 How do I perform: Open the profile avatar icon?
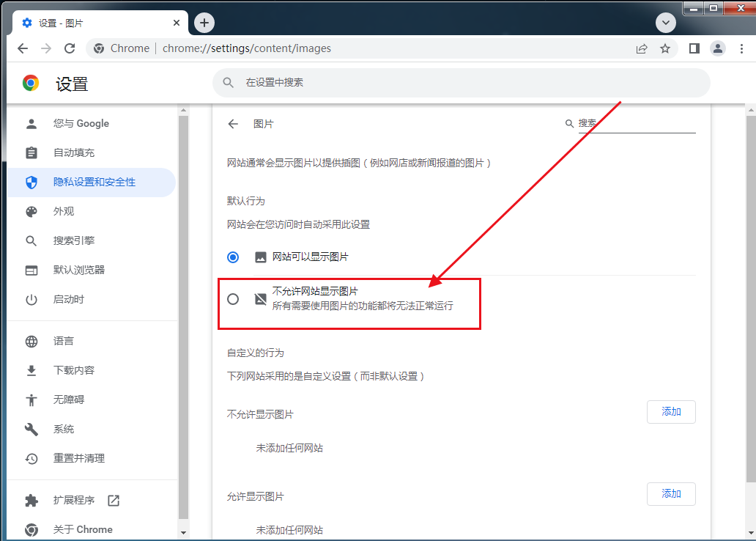(x=718, y=48)
